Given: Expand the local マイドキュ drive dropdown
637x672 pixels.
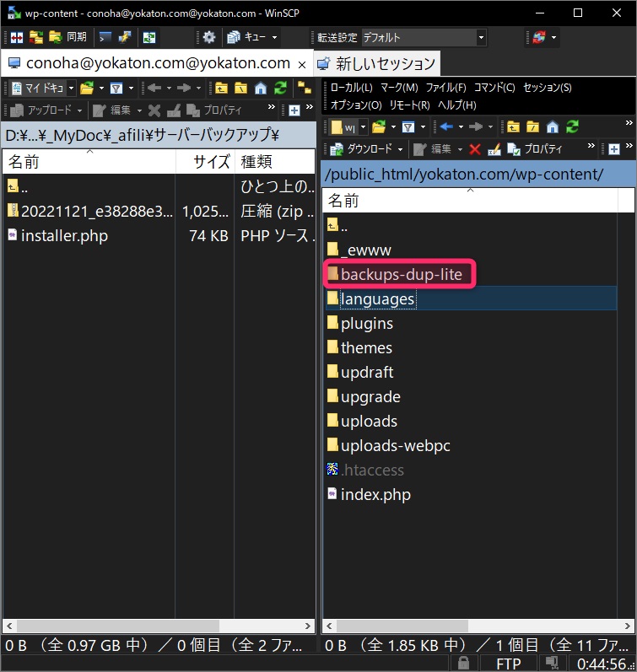Looking at the screenshot, I should coord(71,88).
